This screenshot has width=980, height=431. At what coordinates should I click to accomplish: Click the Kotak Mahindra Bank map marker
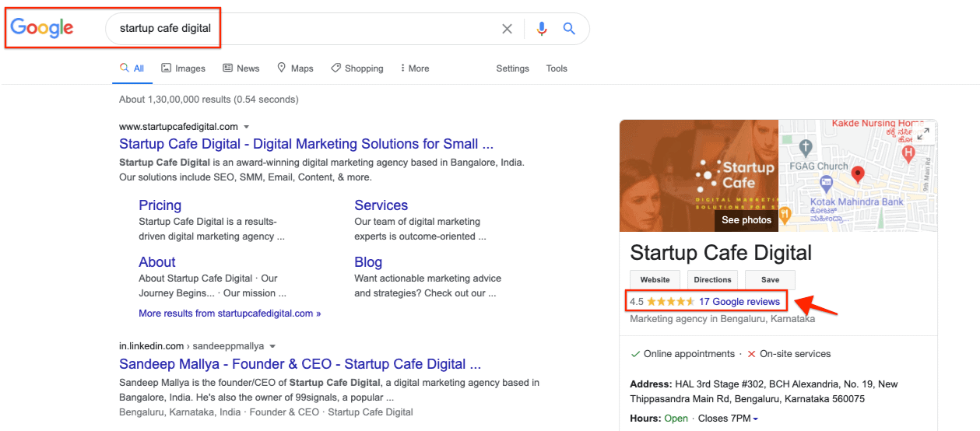(827, 184)
